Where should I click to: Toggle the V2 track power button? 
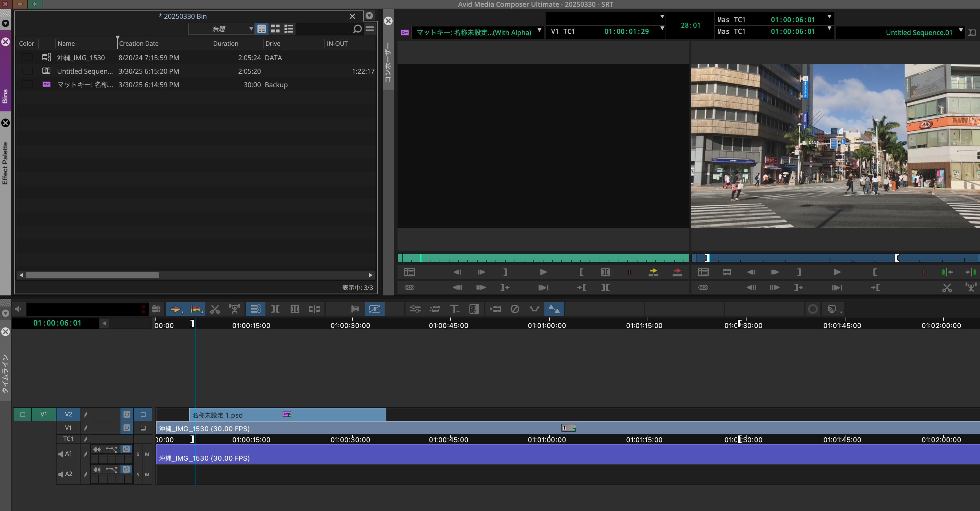(x=127, y=415)
